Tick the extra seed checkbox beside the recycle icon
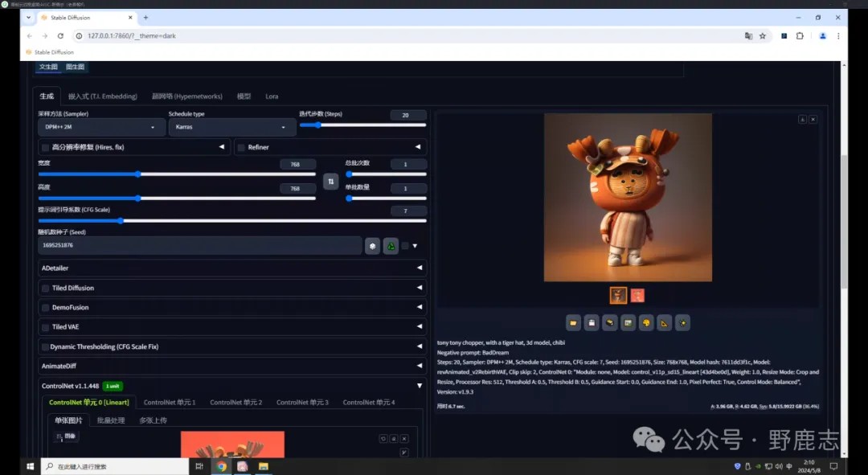This screenshot has height=475, width=868. click(x=405, y=246)
